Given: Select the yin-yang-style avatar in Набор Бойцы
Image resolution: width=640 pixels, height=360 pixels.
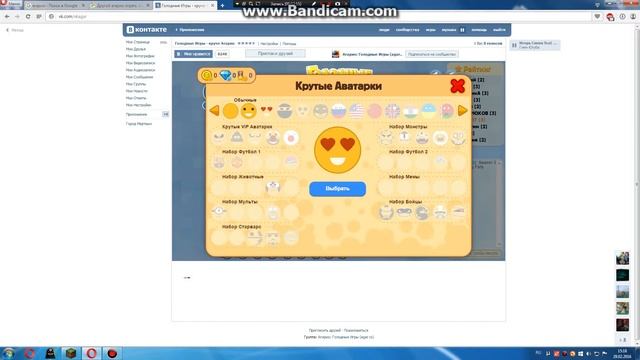Looking at the screenshot, I should coord(422,213).
